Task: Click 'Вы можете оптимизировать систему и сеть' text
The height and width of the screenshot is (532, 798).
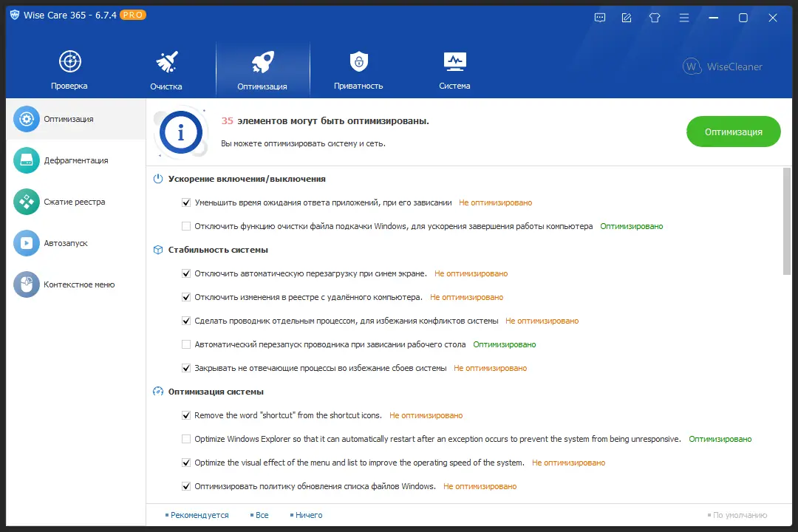Action: pos(304,143)
